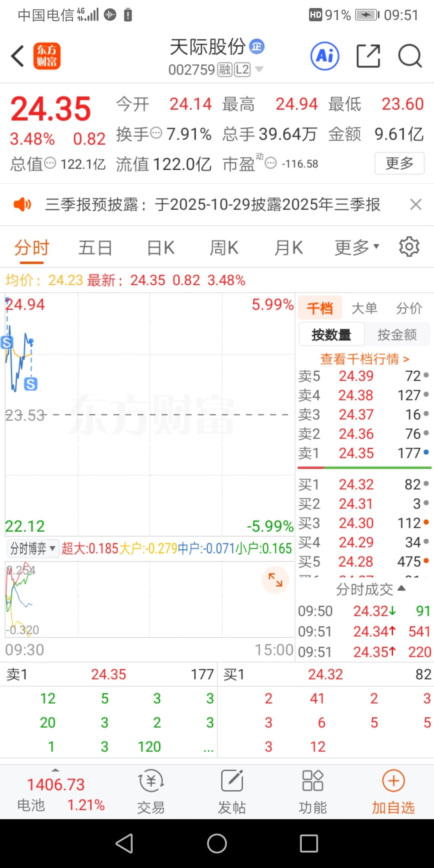The image size is (434, 868).
Task: Tap the info icon next to 总值
Action: [x=50, y=163]
